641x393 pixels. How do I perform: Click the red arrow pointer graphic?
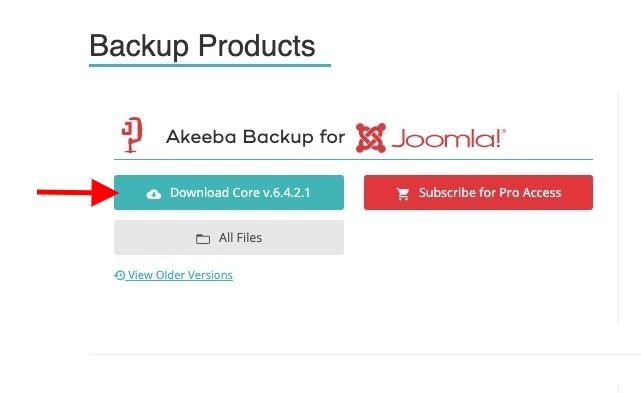(77, 192)
